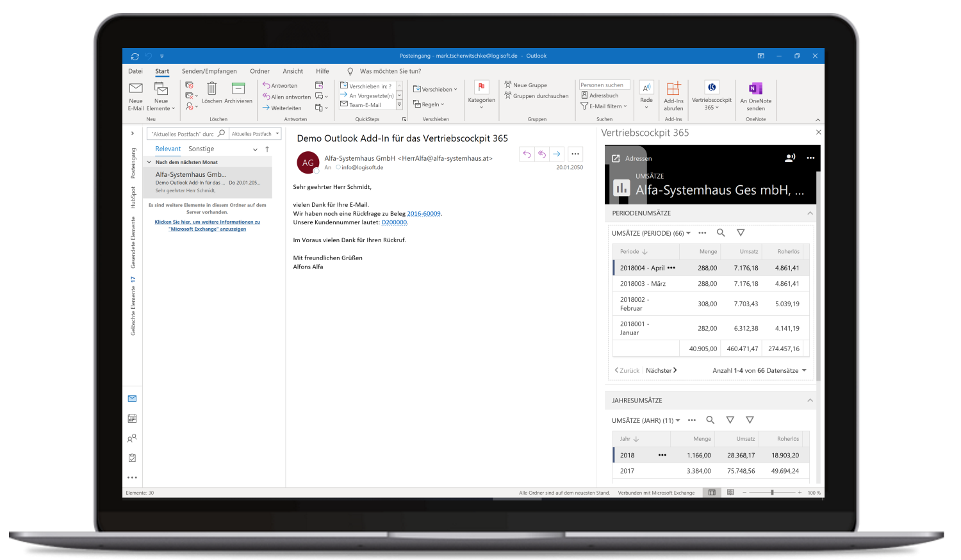Open the Hilfe tab
Screen dimensions: 961x560
pos(322,71)
